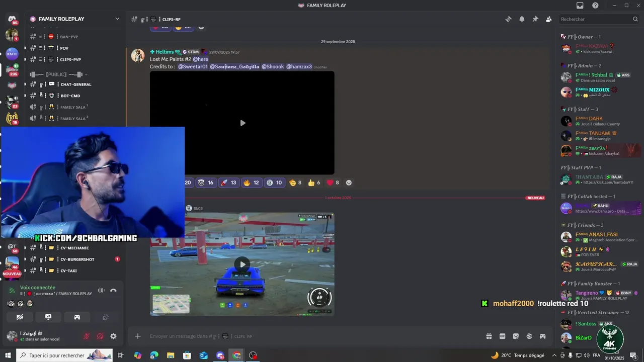
Task: Join FAMILY SALA 2 voice channel
Action: pyautogui.click(x=74, y=119)
